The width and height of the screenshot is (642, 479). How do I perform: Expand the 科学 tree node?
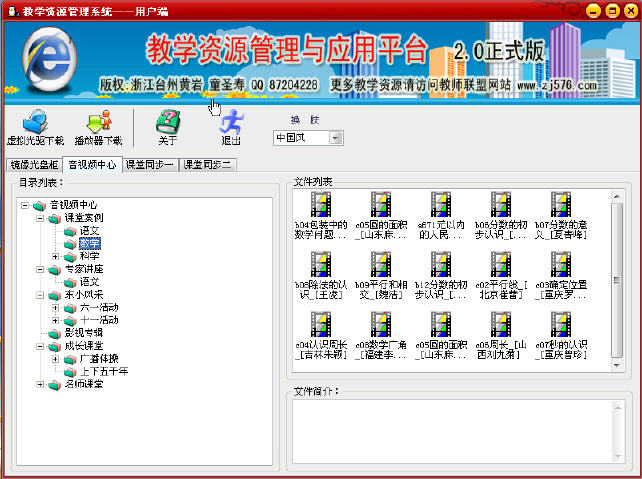coord(56,257)
